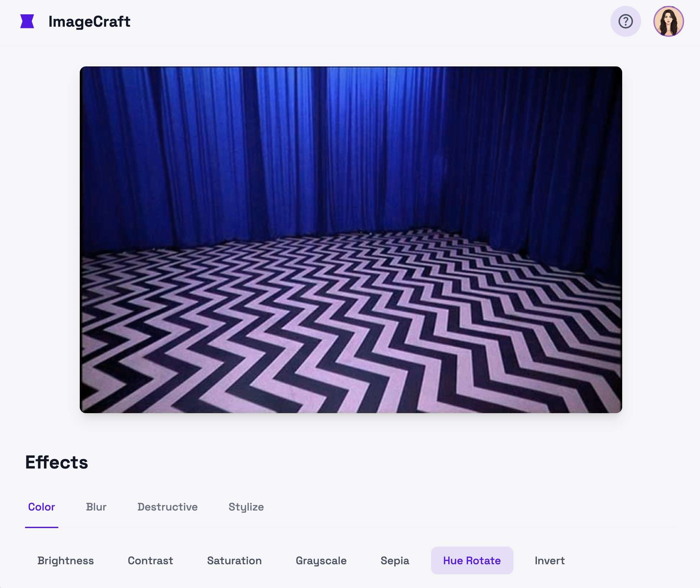This screenshot has width=700, height=588.
Task: Click the purple ImageCraft logo icon
Action: [27, 21]
